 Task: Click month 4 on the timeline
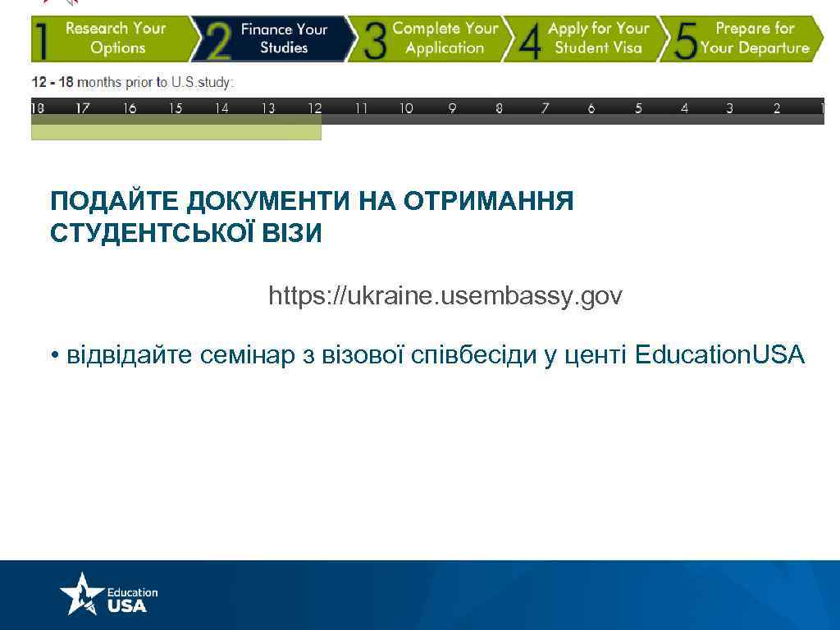click(x=685, y=108)
